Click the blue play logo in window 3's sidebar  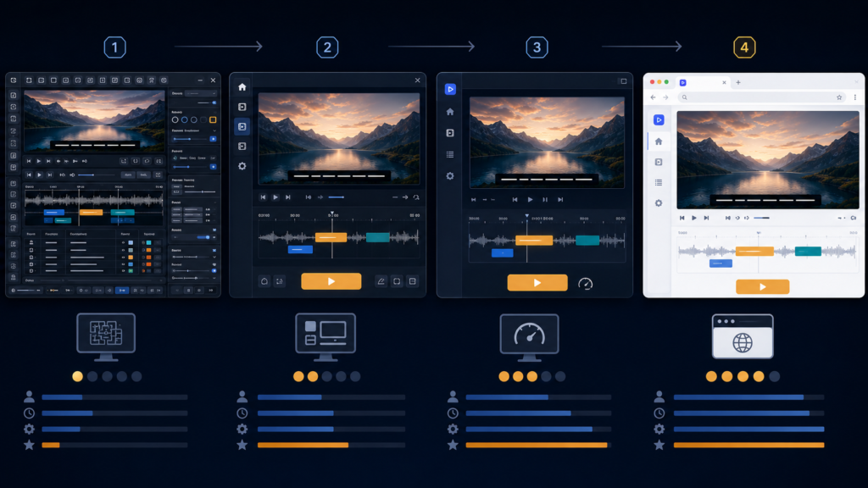coord(450,89)
